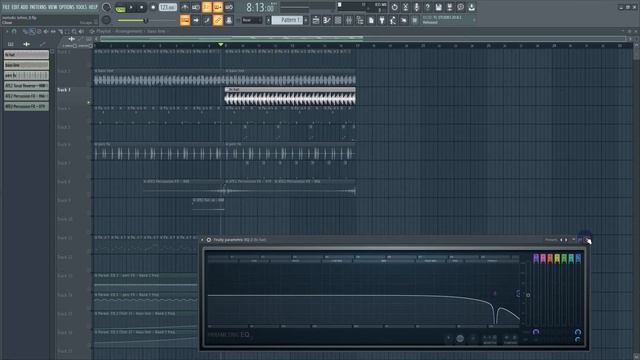
Task: Open the PATTERNS menu
Action: [x=38, y=7]
